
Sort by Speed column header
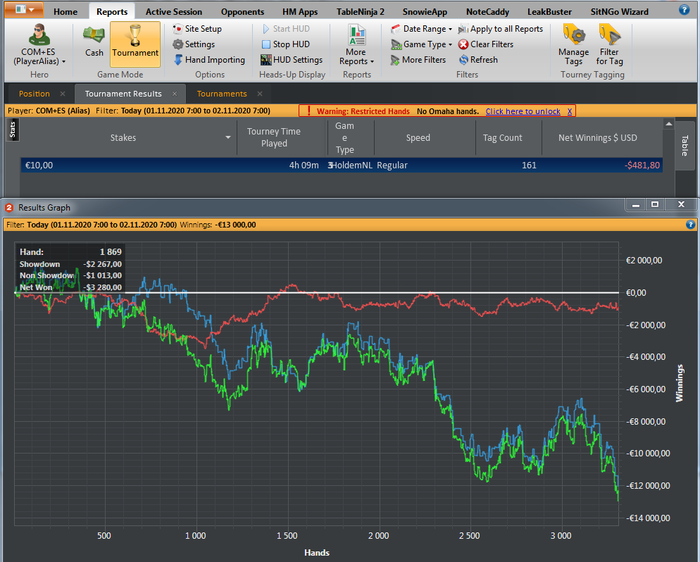click(x=418, y=137)
